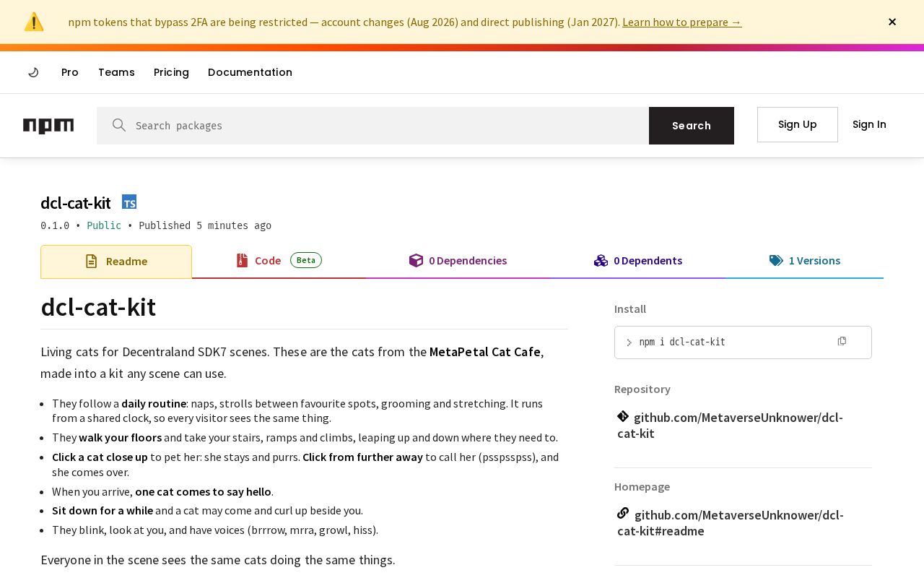
Task: Switch to the Code tab
Action: point(279,261)
